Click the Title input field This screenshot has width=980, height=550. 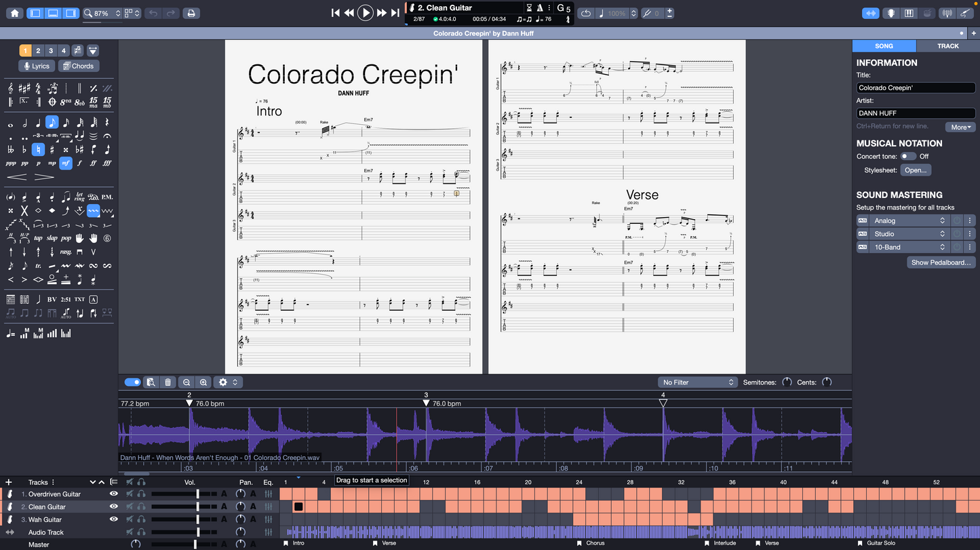(x=916, y=87)
